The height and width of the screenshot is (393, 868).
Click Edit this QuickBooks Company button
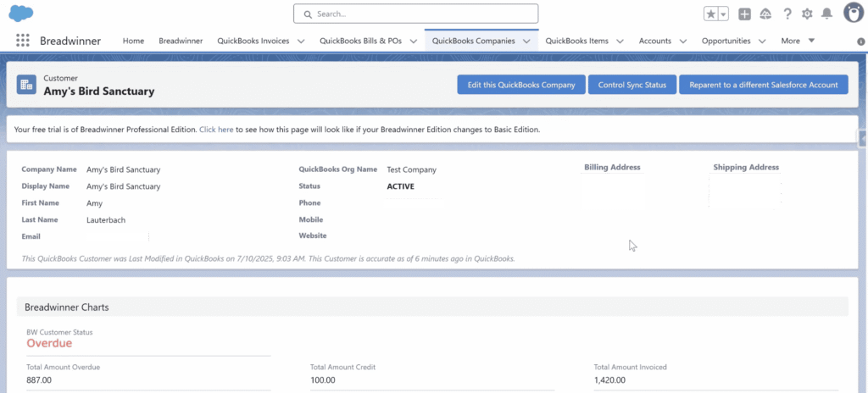coord(520,85)
